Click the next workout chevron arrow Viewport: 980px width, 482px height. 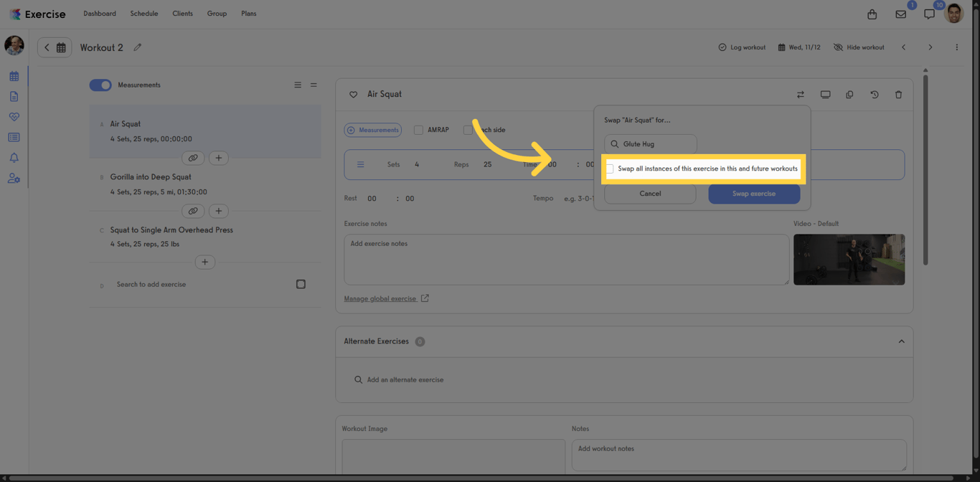pyautogui.click(x=930, y=47)
